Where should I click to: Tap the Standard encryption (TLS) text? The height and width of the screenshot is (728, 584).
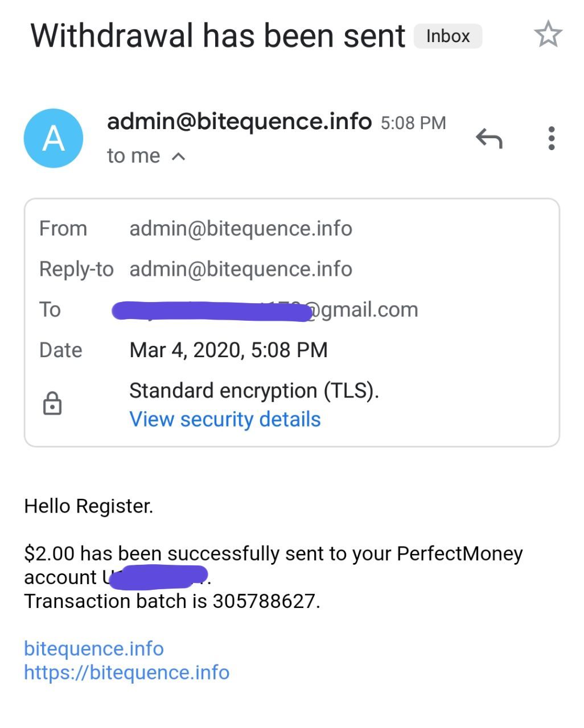coord(254,391)
